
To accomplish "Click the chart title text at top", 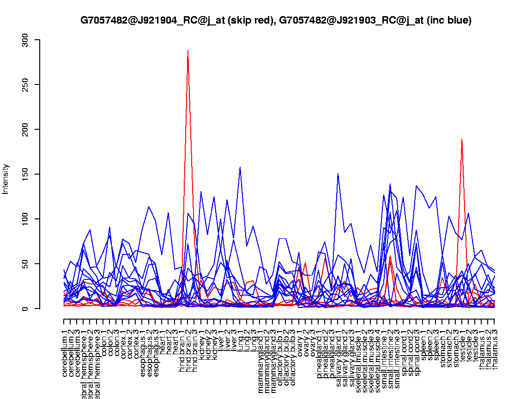I will tap(276, 20).
